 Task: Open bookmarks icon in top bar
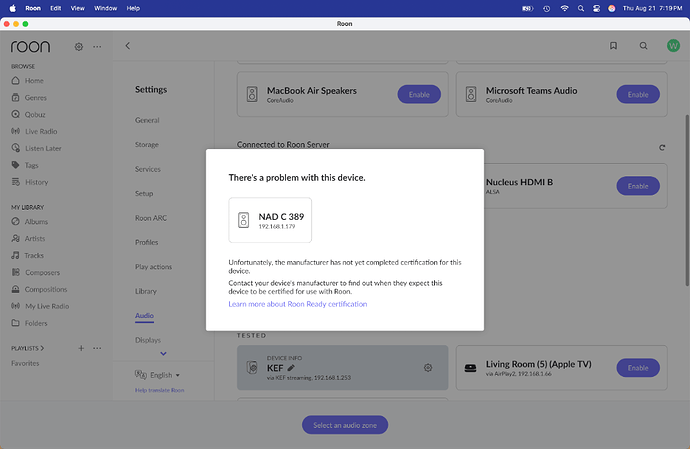(x=613, y=45)
